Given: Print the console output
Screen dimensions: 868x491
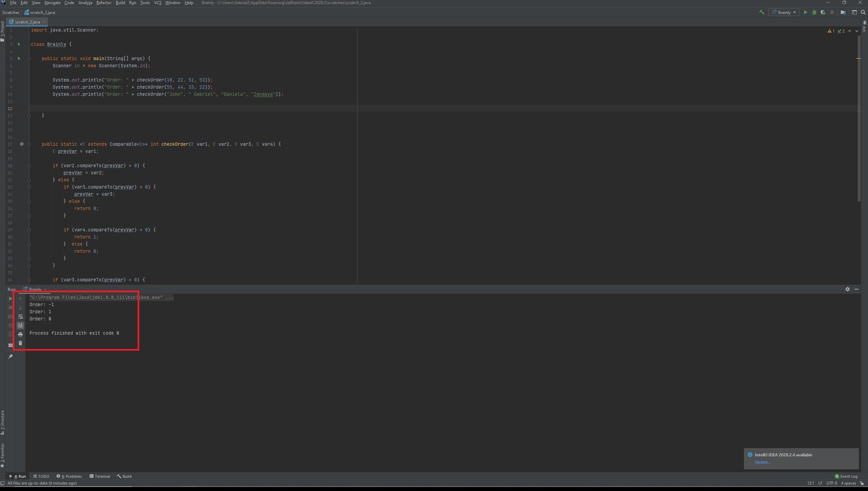Looking at the screenshot, I should [20, 334].
